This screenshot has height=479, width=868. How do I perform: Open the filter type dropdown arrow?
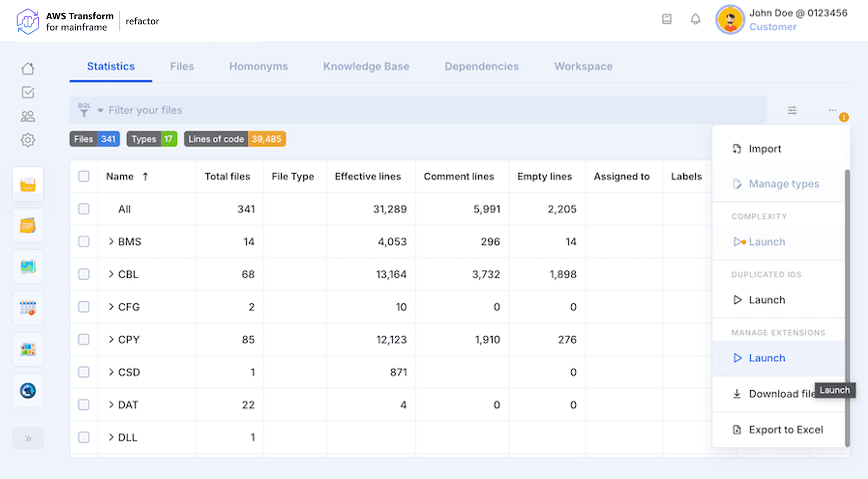coord(100,110)
